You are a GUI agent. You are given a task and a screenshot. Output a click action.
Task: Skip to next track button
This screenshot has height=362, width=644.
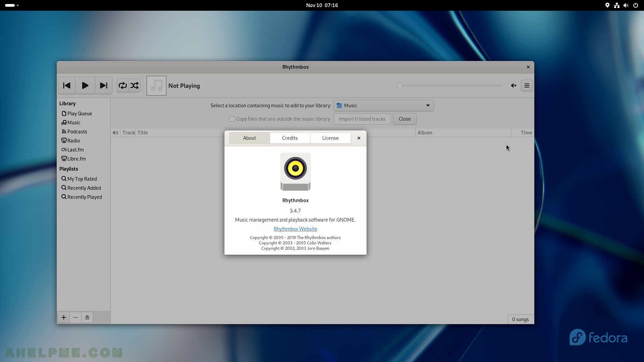click(x=104, y=85)
